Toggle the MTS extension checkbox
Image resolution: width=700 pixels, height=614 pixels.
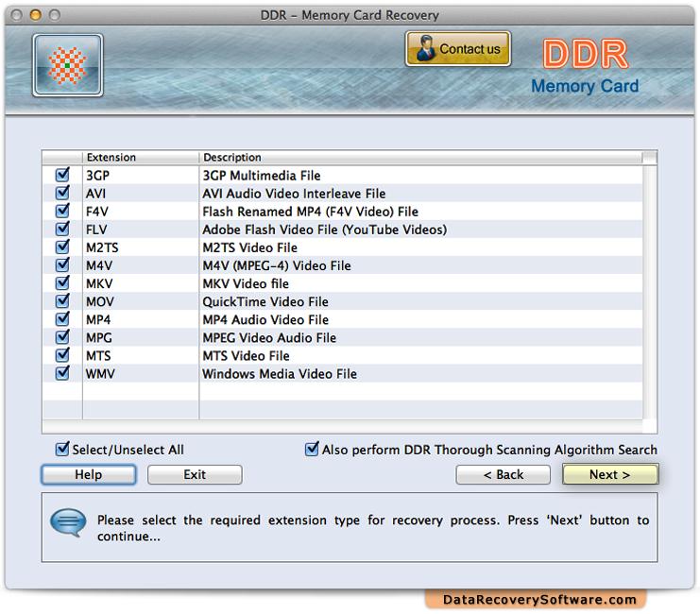[x=62, y=355]
